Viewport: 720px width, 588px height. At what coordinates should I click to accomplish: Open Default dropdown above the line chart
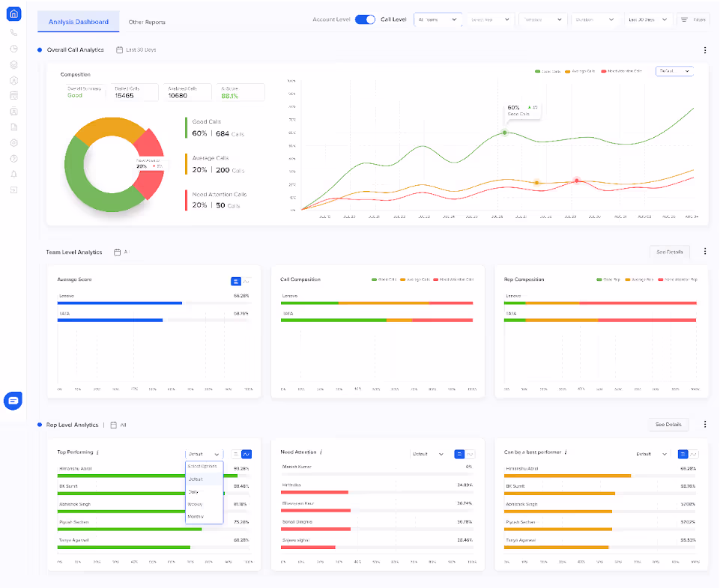point(674,71)
